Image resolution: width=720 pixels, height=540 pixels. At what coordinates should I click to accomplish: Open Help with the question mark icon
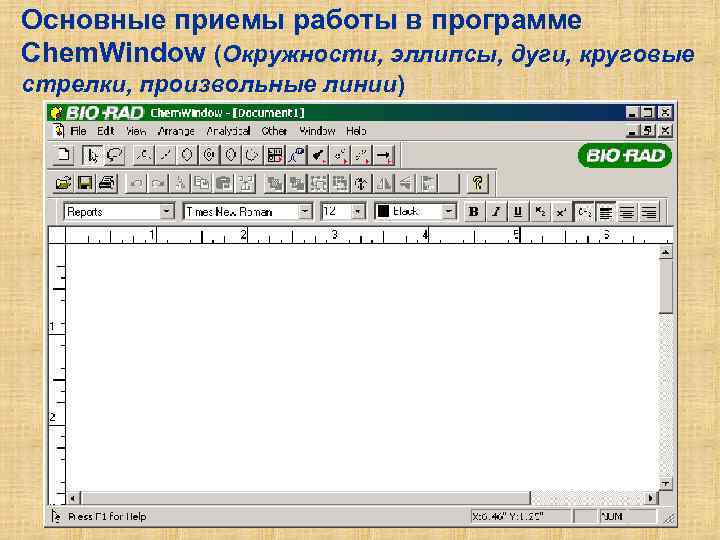tap(478, 184)
